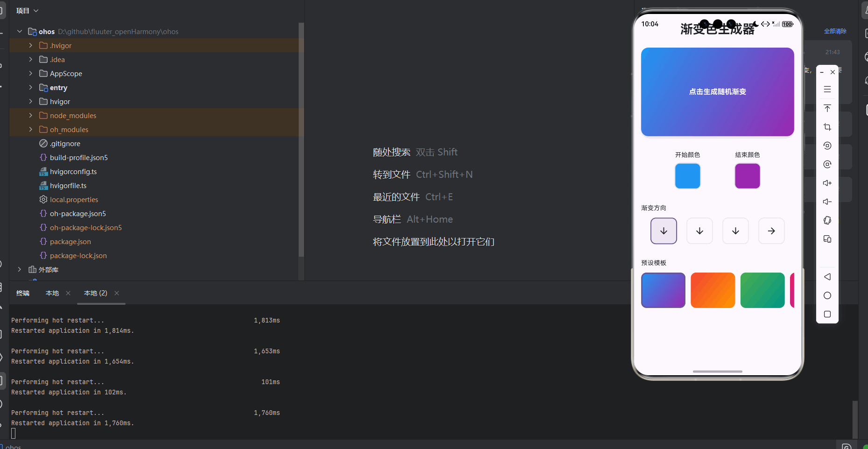Viewport: 868px width, 449px height.
Task: Click the 随处搜索 hint text
Action: (392, 152)
